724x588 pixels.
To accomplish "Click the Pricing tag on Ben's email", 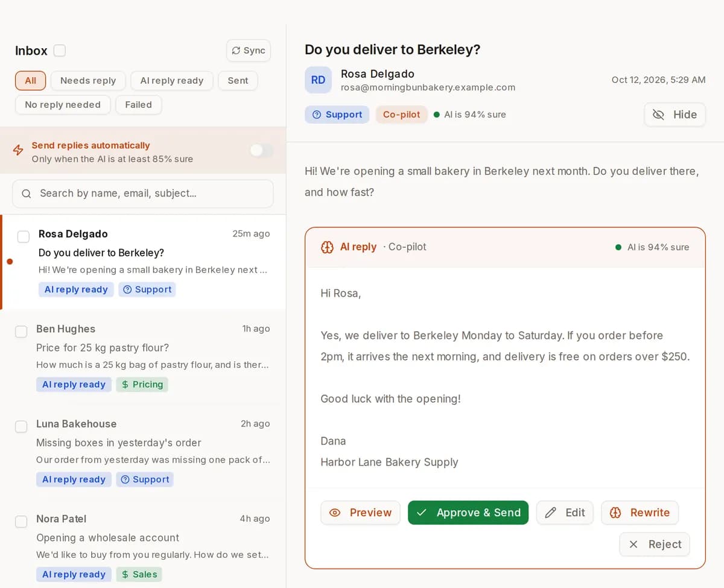I will [142, 384].
